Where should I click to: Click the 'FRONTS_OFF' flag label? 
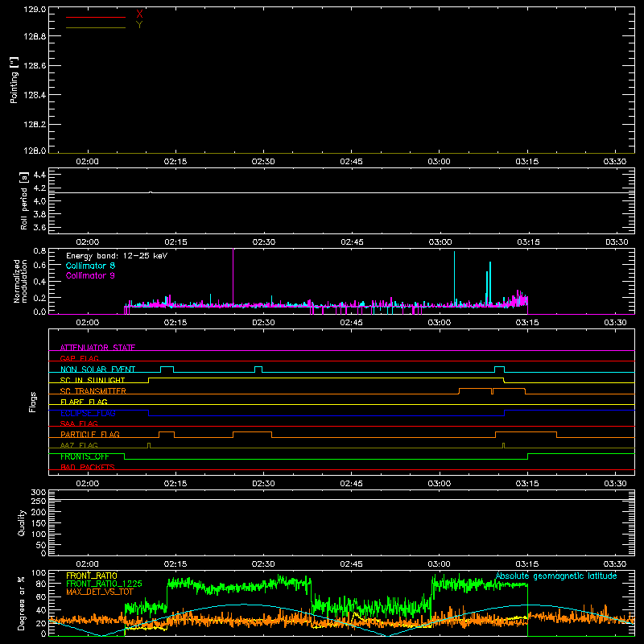(x=85, y=456)
